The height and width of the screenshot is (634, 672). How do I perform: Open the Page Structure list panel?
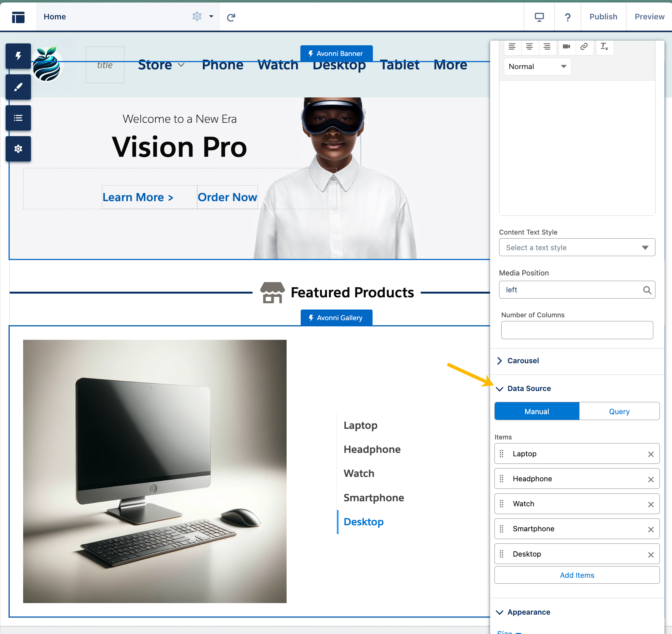18,118
